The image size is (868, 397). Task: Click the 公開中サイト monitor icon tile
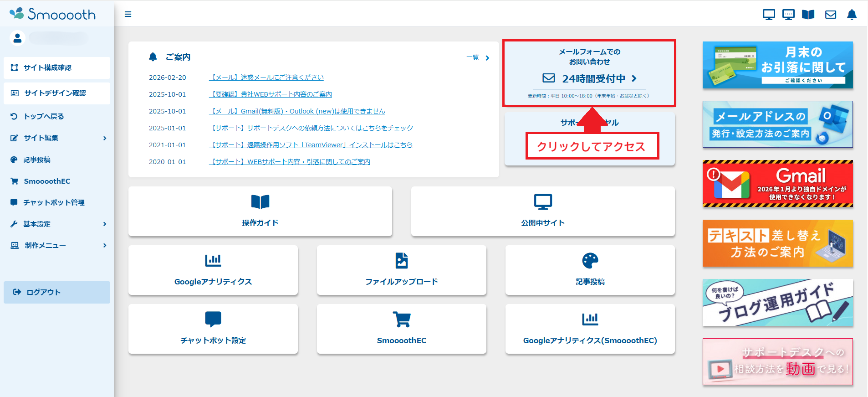coord(543,211)
